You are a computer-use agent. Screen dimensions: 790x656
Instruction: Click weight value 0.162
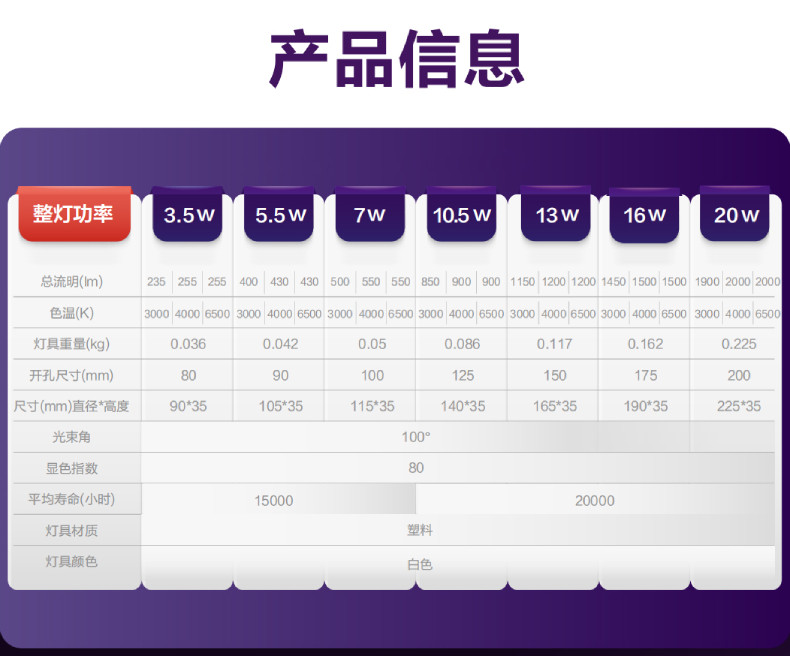pyautogui.click(x=645, y=344)
